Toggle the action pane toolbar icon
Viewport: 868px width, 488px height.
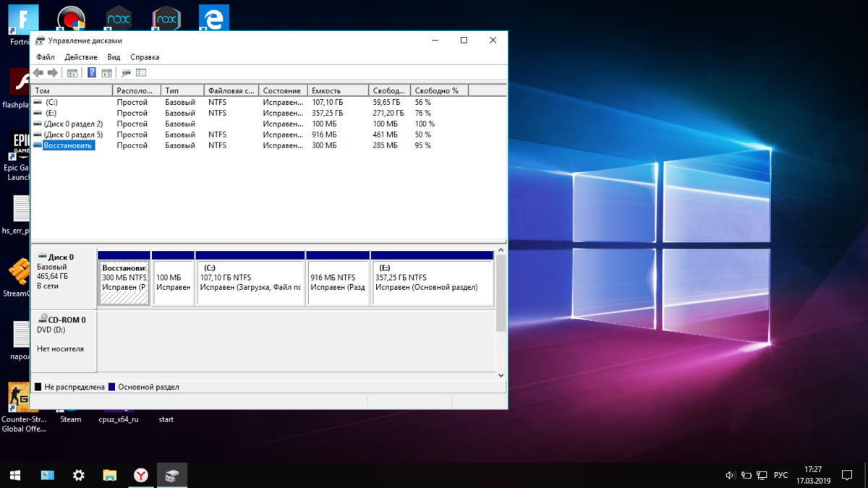106,73
